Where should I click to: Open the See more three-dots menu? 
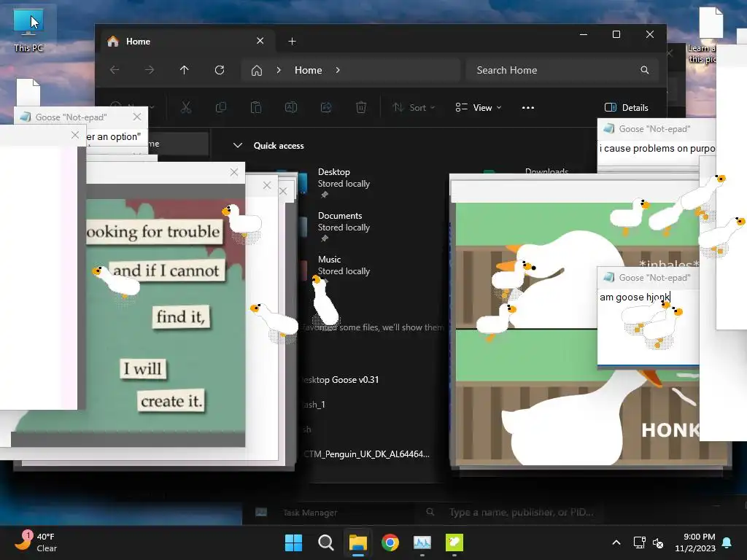(x=528, y=108)
